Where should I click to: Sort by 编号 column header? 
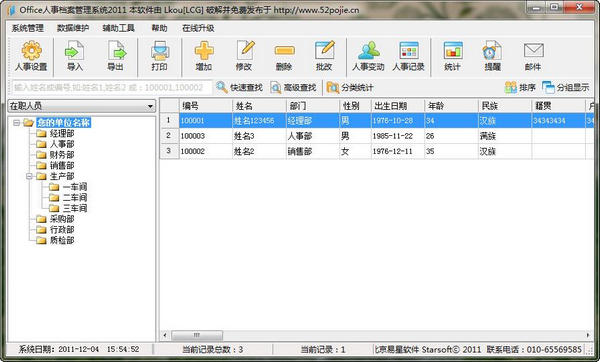click(206, 106)
